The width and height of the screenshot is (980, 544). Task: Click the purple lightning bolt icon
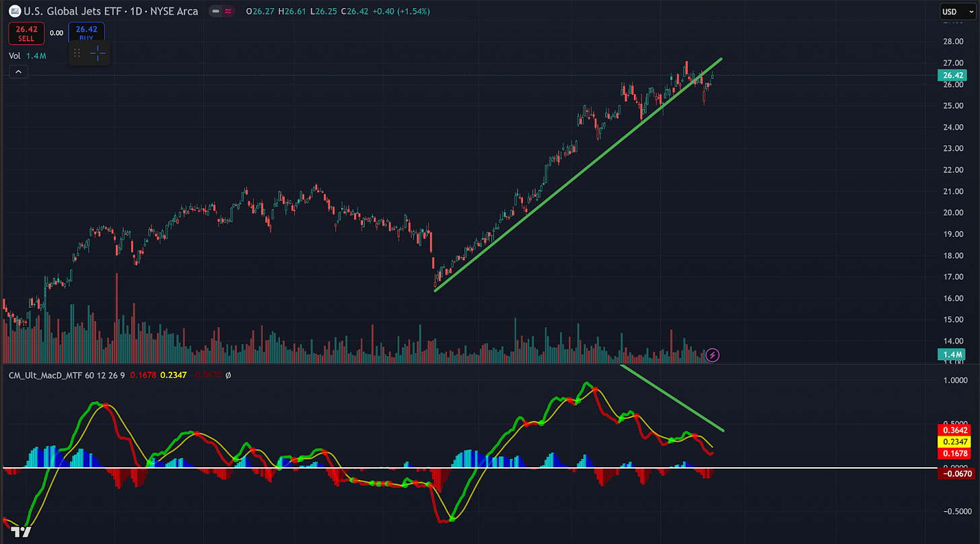tap(713, 354)
